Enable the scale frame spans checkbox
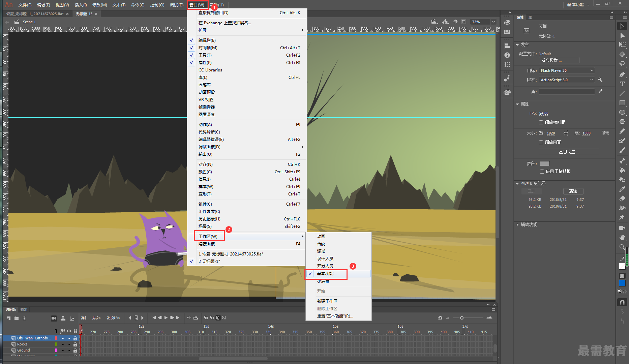 pyautogui.click(x=541, y=122)
